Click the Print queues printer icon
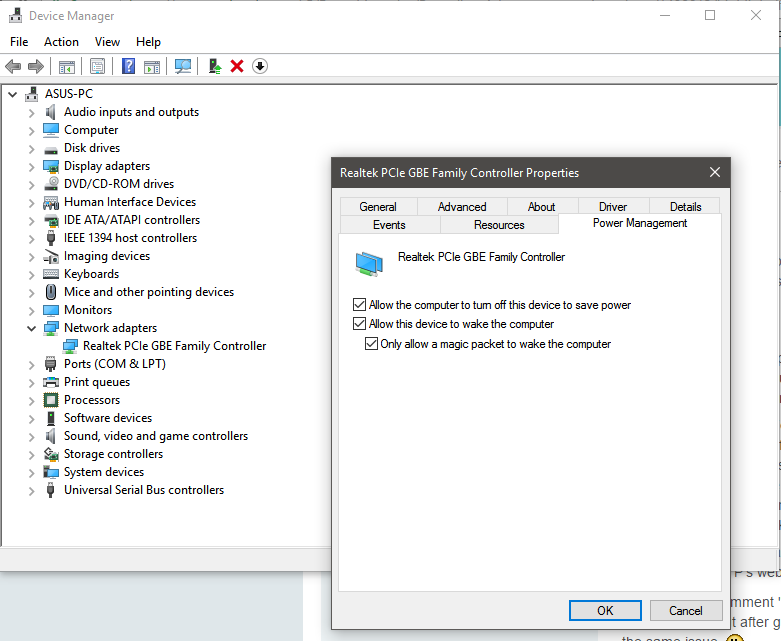 point(51,382)
